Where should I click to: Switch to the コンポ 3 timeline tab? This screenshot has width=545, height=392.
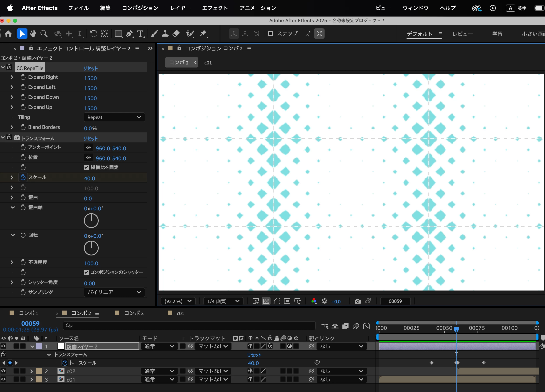[134, 313]
